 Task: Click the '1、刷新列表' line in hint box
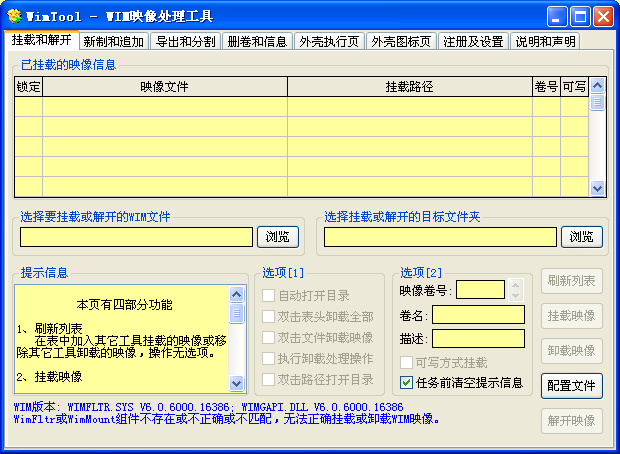pyautogui.click(x=49, y=328)
